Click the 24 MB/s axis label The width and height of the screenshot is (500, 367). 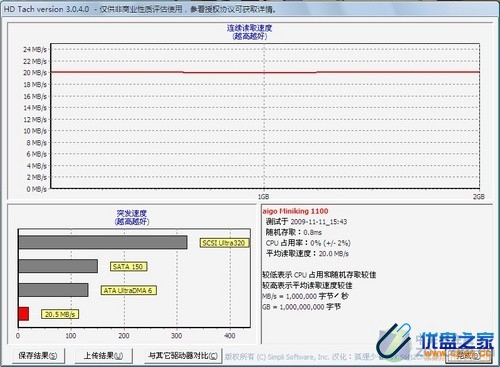point(35,49)
